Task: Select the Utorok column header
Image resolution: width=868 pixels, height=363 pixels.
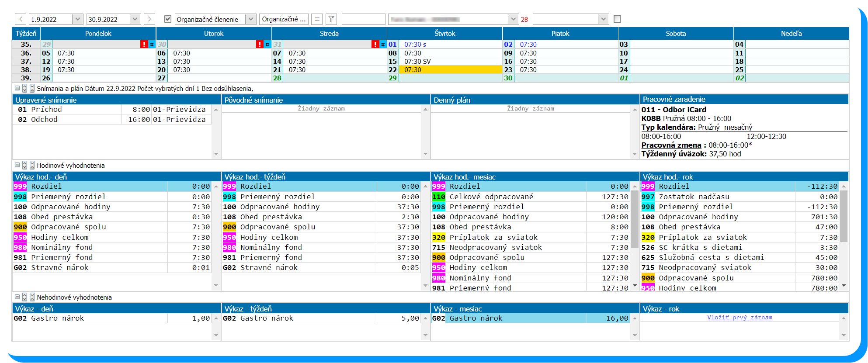Action: [x=214, y=34]
